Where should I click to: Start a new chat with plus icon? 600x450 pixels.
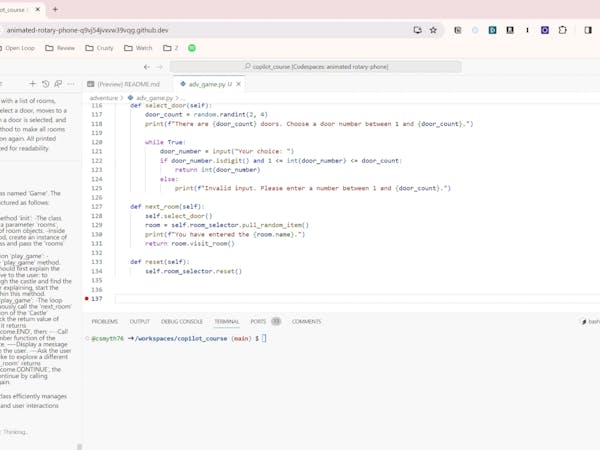[x=33, y=84]
